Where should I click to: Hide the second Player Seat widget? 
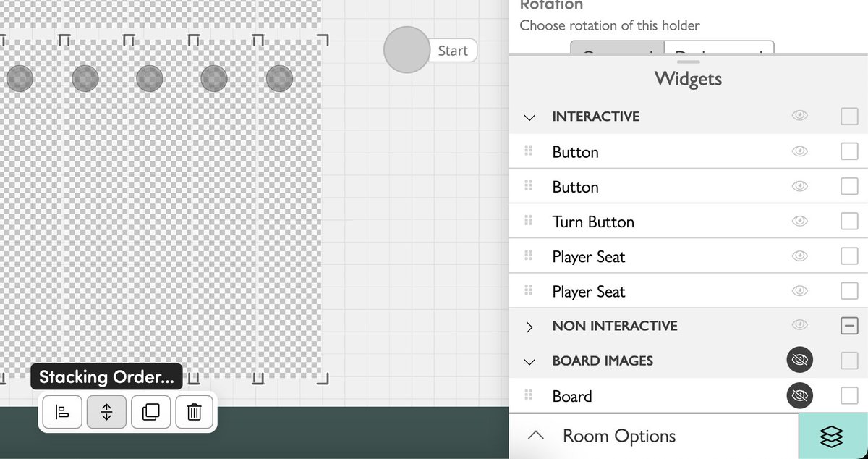pyautogui.click(x=799, y=290)
